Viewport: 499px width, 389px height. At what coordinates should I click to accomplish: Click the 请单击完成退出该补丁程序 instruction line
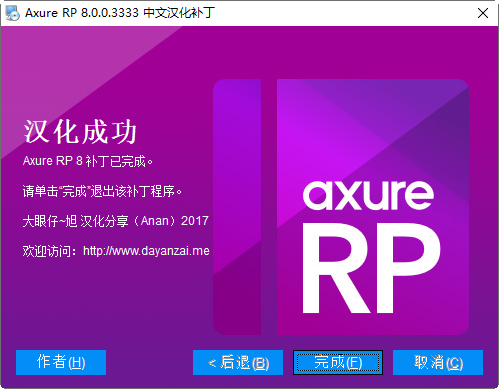102,191
